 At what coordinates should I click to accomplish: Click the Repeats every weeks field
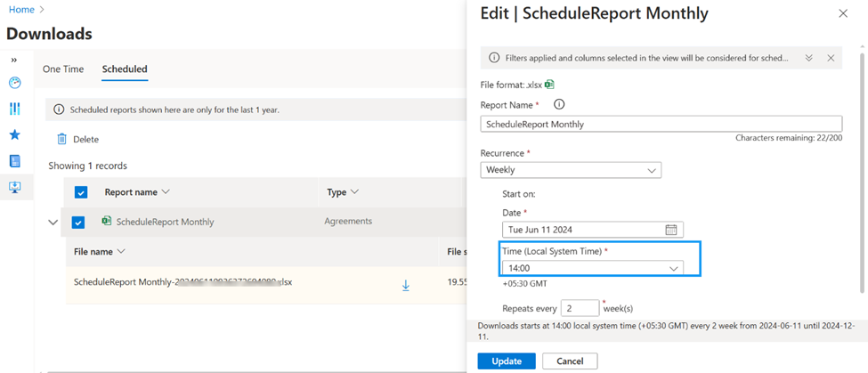pos(579,308)
